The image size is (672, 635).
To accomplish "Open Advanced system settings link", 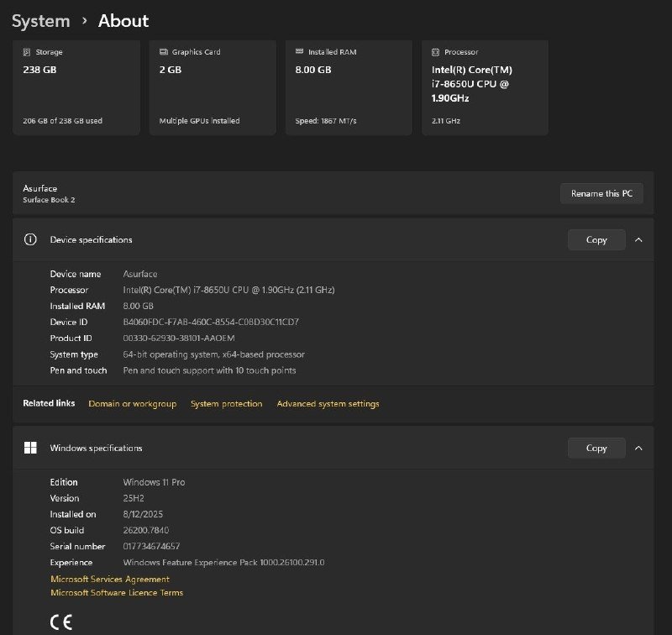I will click(328, 404).
